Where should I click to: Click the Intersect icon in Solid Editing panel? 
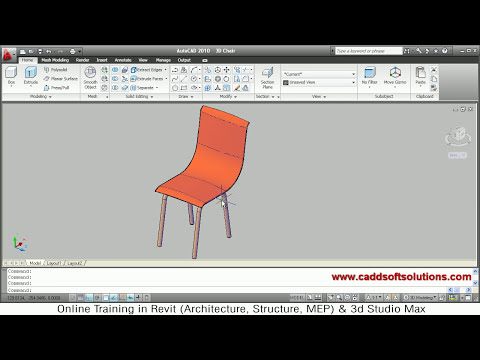click(115, 88)
